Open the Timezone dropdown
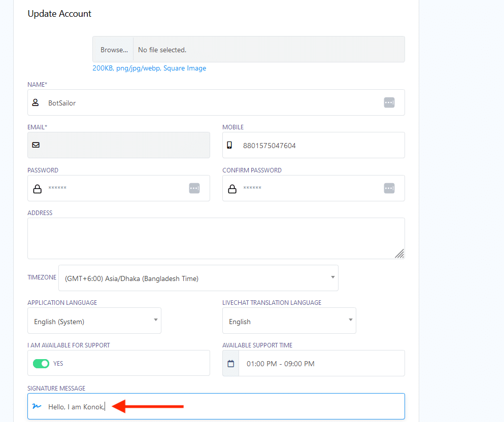 (198, 278)
